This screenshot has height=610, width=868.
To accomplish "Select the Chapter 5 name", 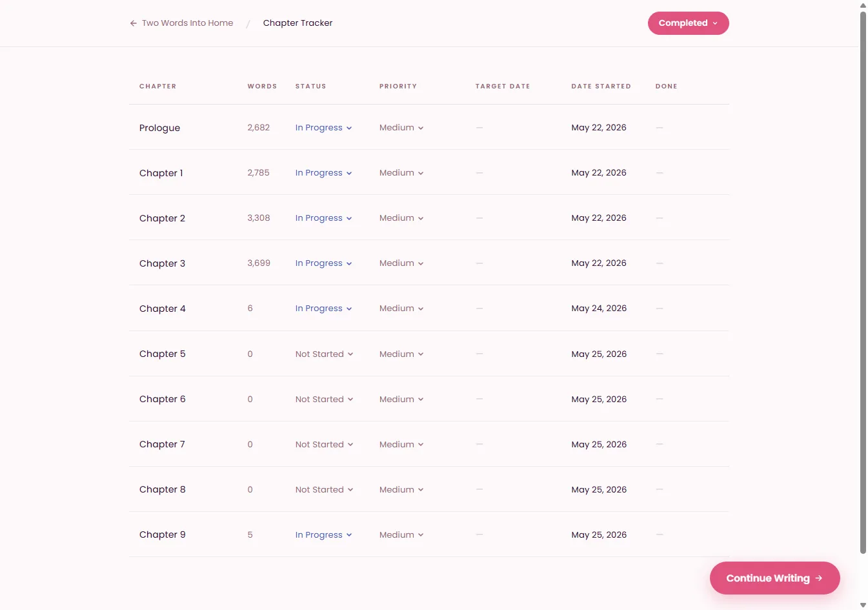I will 162,354.
